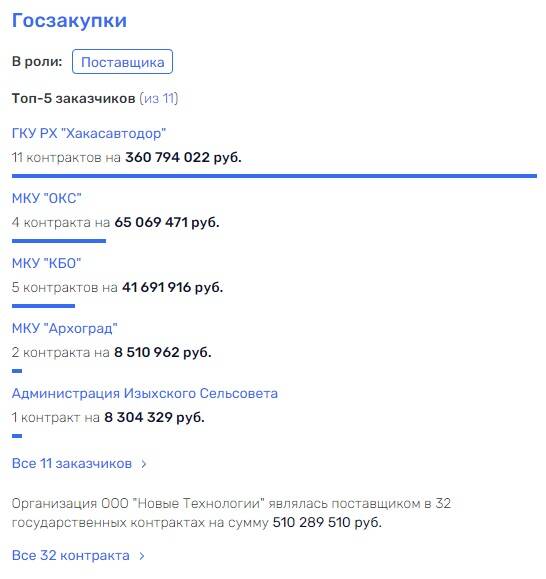This screenshot has width=546, height=579.
Task: Click the МКУ КБО amount bar
Action: [44, 306]
